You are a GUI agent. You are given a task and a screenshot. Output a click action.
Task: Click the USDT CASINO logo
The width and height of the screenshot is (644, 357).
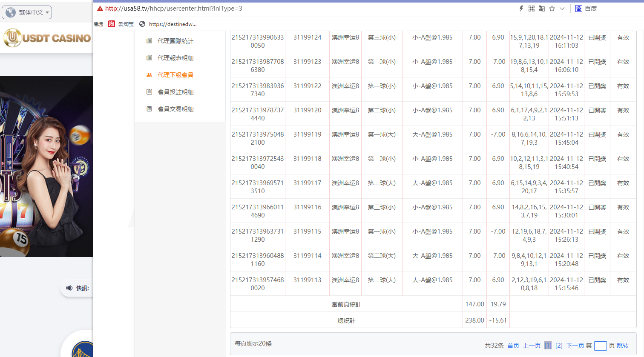pyautogui.click(x=46, y=38)
